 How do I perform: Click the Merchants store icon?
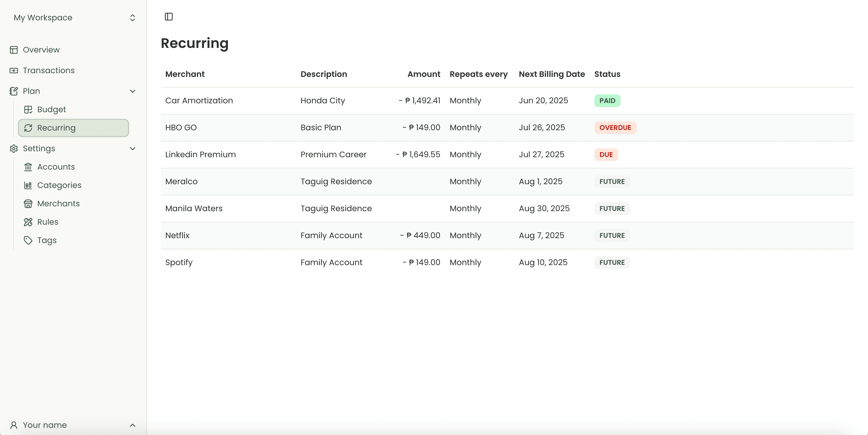coord(28,203)
